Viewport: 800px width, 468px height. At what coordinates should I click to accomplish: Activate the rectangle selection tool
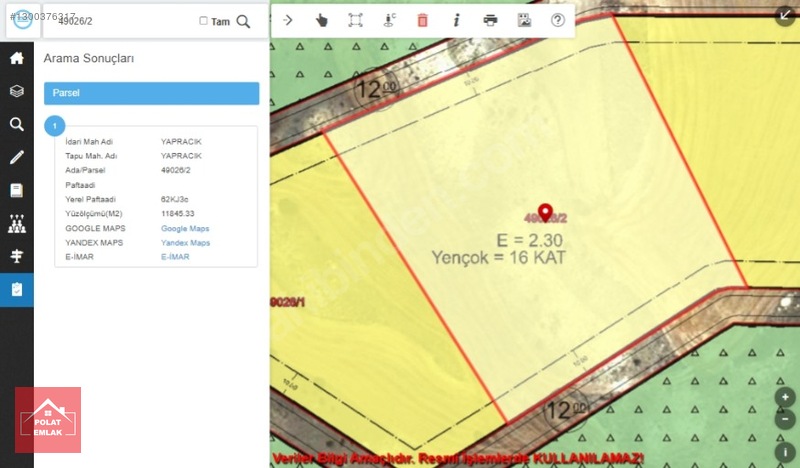point(355,20)
